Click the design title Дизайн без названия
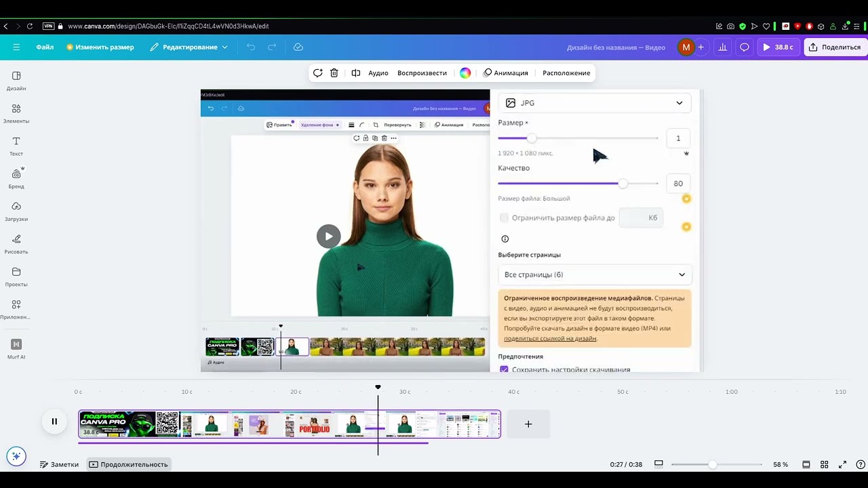Screen dimensions: 868x488 [616, 47]
